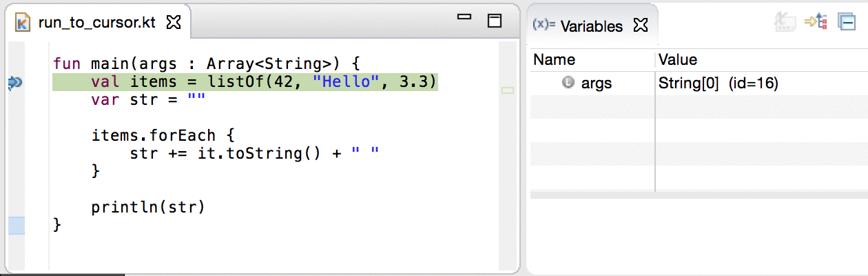
Task: Toggle Show Logical Structure in Variables
Action: click(816, 22)
